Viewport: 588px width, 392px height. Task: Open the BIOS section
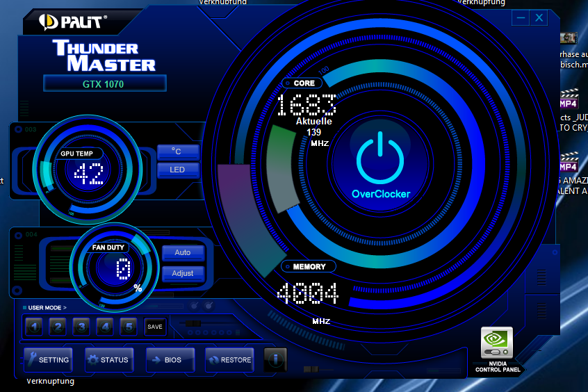(x=170, y=360)
